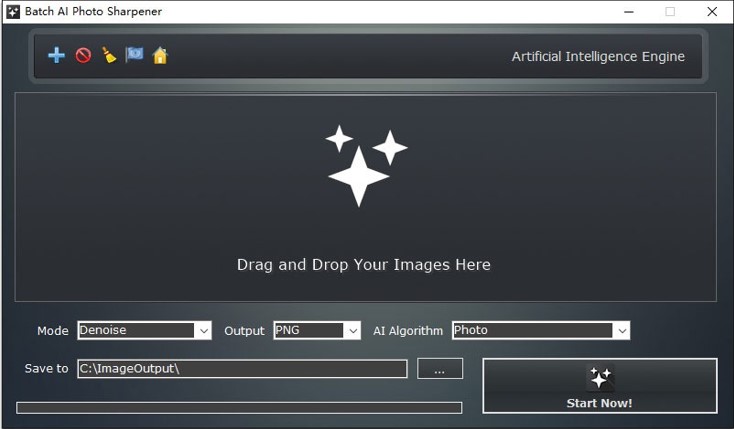Click the progress bar at bottom
Viewport: 734px width, 429px height.
[239, 407]
